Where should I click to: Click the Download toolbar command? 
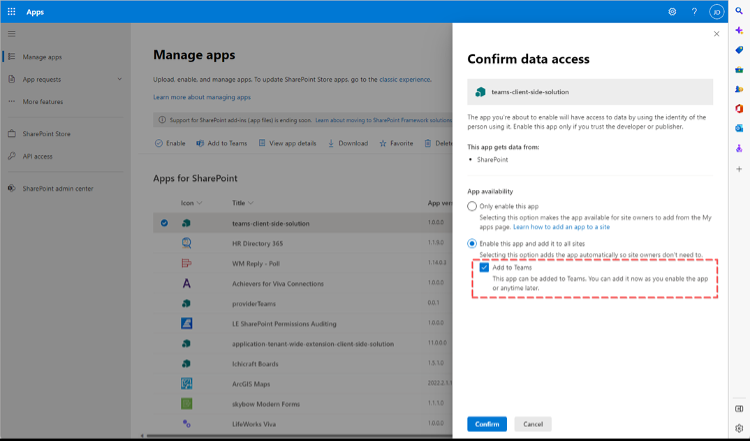[348, 143]
